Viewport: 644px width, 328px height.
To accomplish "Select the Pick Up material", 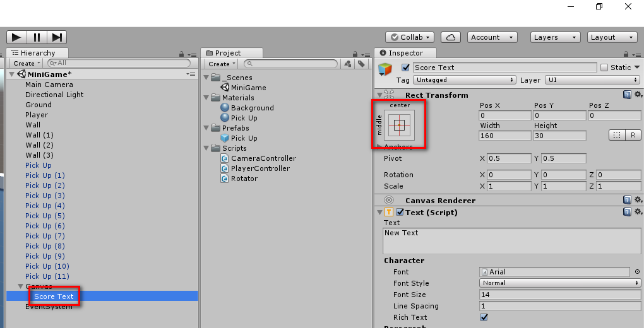I will [244, 118].
